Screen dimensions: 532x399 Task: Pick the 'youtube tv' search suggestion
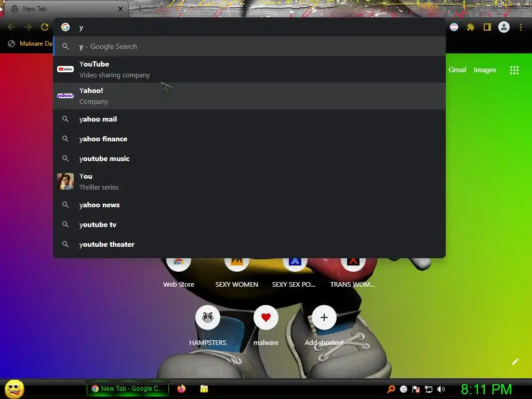tap(249, 224)
